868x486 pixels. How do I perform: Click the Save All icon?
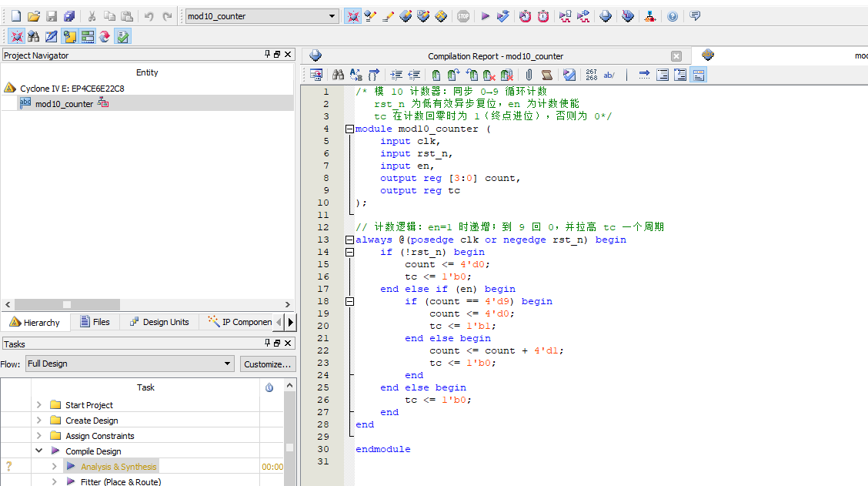pos(69,16)
